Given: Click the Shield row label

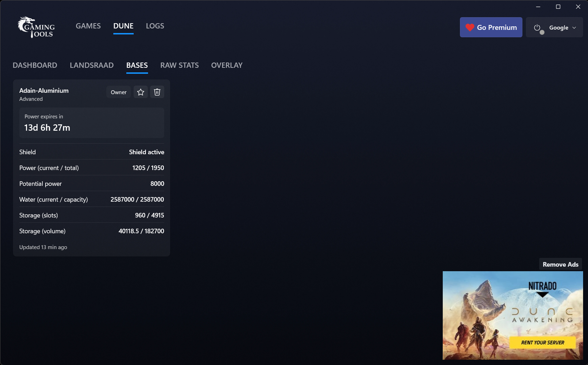Looking at the screenshot, I should pyautogui.click(x=27, y=152).
